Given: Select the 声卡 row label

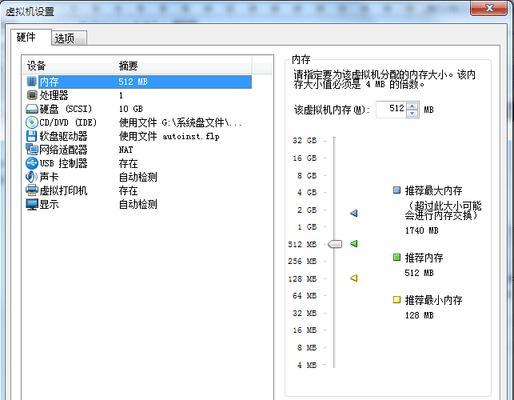Looking at the screenshot, I should click(49, 177).
